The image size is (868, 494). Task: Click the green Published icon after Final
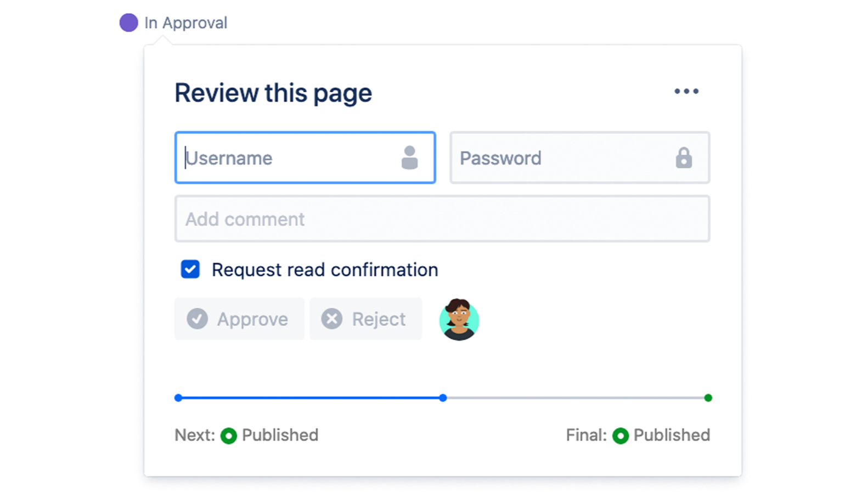(620, 436)
